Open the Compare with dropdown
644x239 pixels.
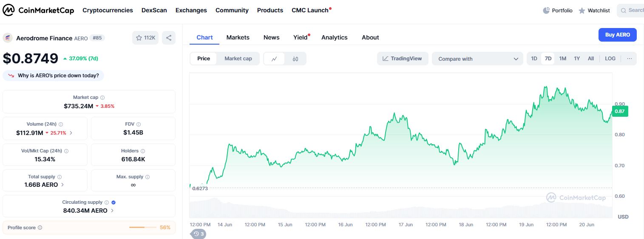(x=477, y=59)
